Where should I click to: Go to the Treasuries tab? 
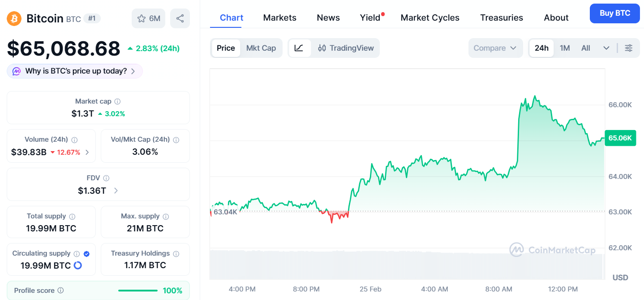(x=501, y=17)
